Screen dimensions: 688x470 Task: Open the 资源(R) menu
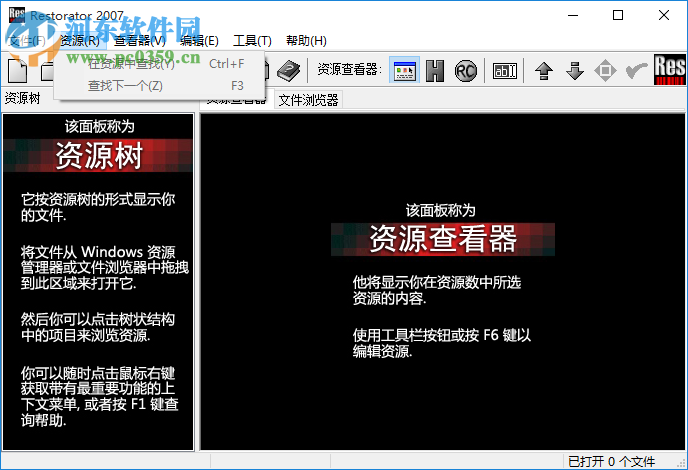(79, 41)
